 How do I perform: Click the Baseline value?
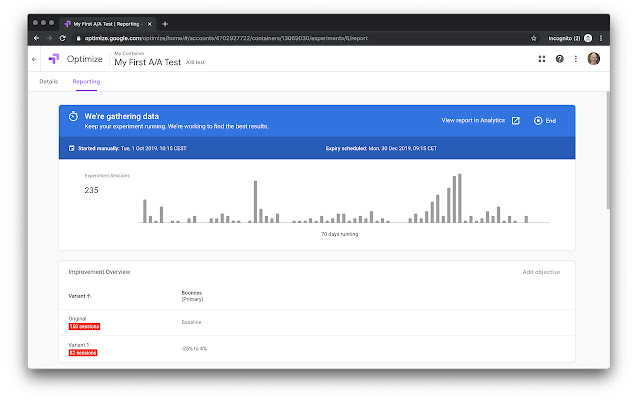191,322
